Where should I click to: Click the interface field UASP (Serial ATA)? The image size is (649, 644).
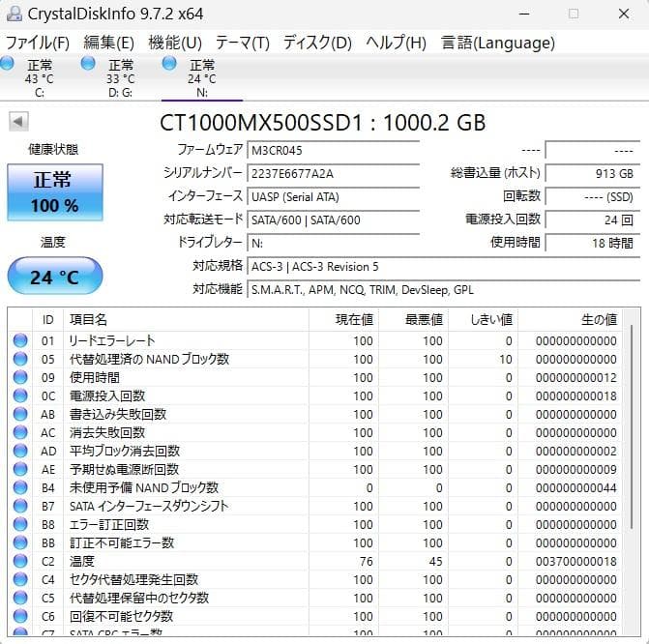333,196
